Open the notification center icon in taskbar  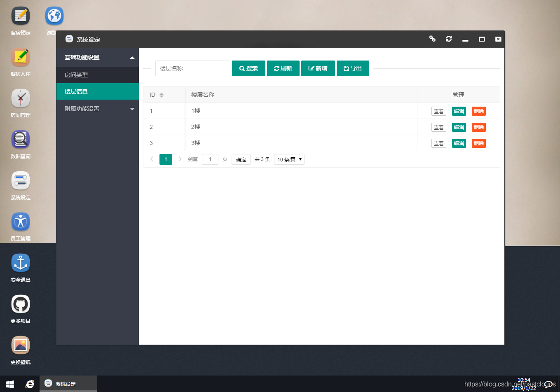pyautogui.click(x=549, y=384)
